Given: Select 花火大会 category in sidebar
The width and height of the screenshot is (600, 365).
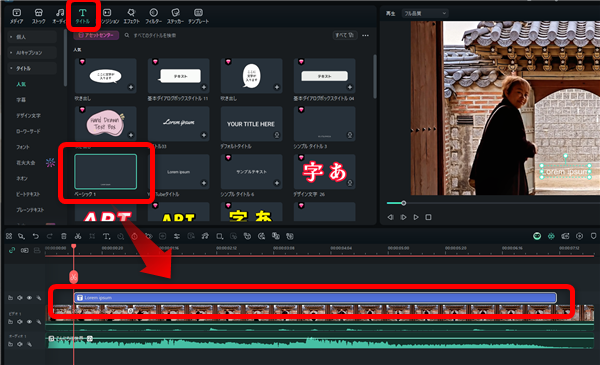Looking at the screenshot, I should click(x=26, y=163).
